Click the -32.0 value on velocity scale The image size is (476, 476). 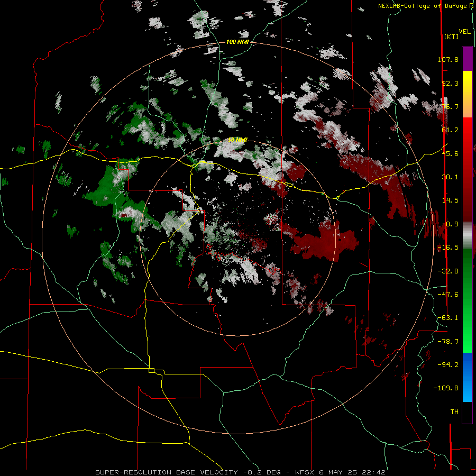[448, 271]
